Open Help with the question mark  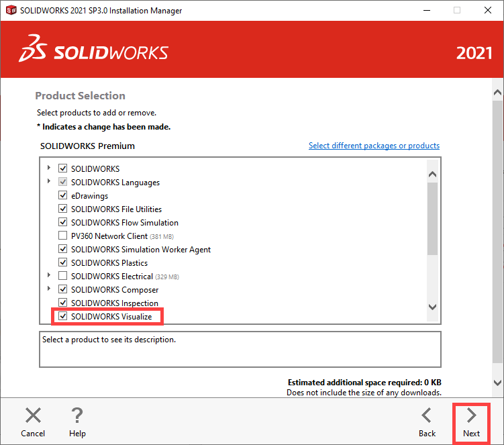(x=77, y=415)
